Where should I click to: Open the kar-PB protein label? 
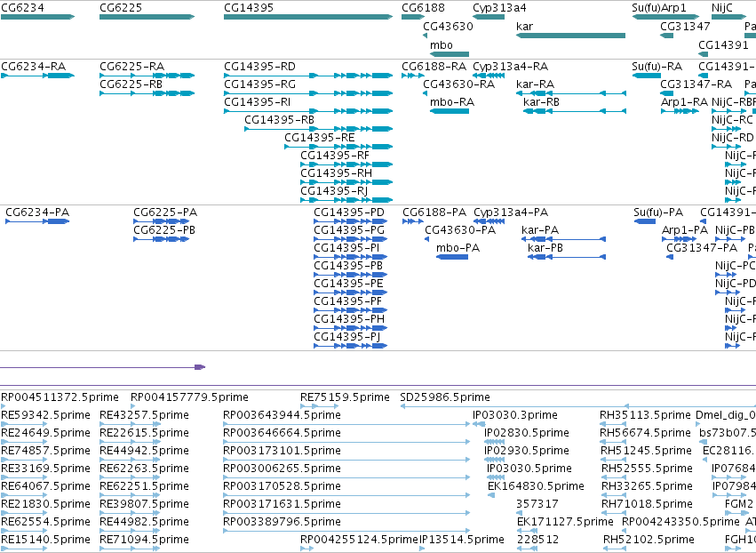(x=545, y=248)
